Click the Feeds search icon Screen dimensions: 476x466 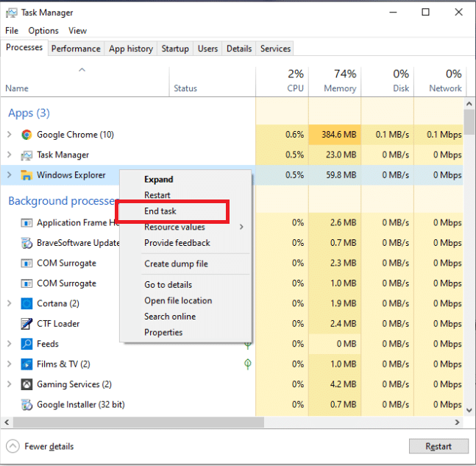pos(26,344)
